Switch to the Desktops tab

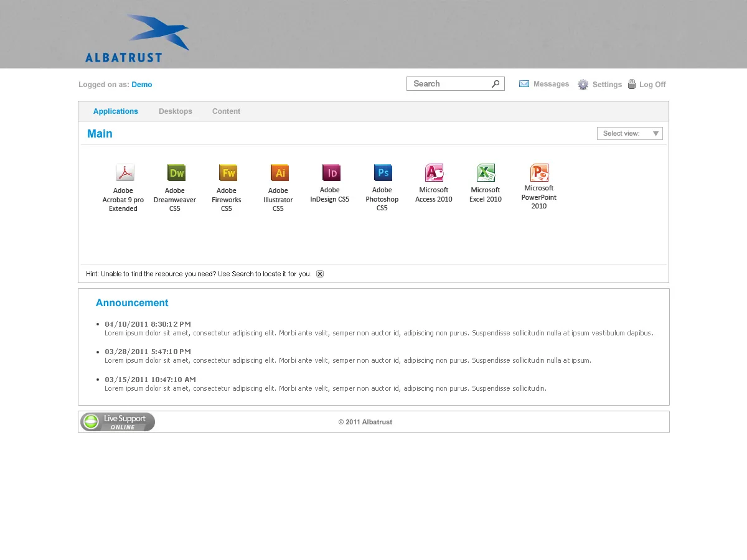(x=176, y=111)
